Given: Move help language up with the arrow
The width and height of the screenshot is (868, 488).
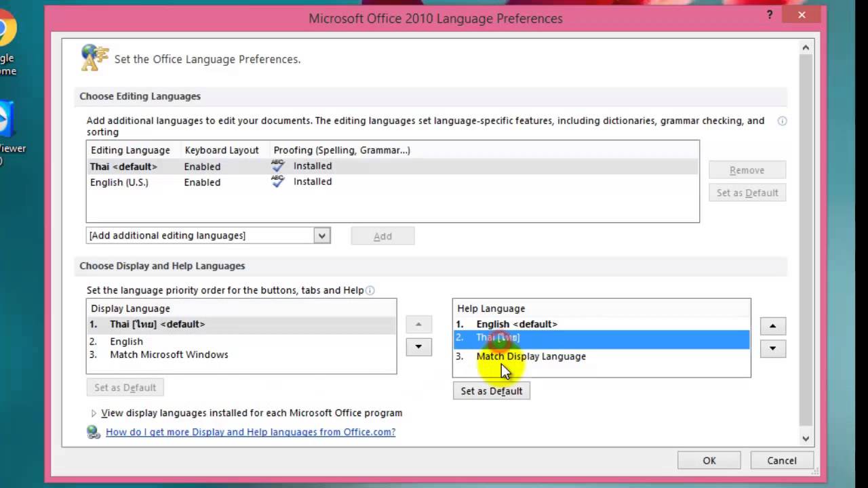Looking at the screenshot, I should [772, 326].
